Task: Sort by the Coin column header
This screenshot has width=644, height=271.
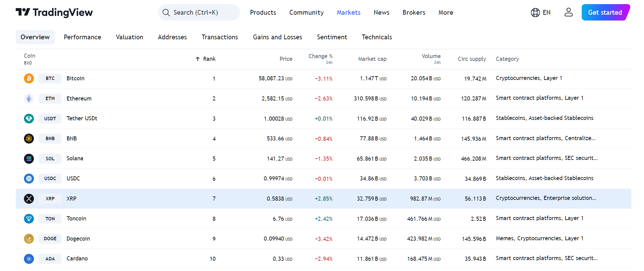Action: (x=29, y=56)
